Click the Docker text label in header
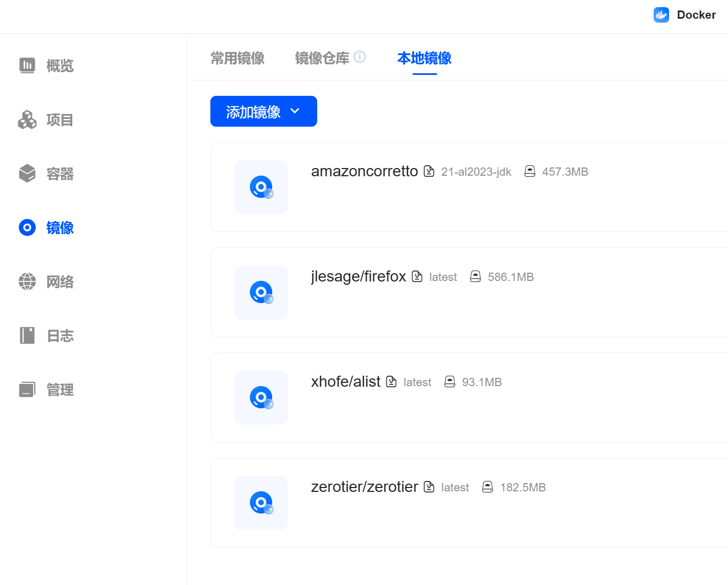The height and width of the screenshot is (585, 728). click(696, 15)
